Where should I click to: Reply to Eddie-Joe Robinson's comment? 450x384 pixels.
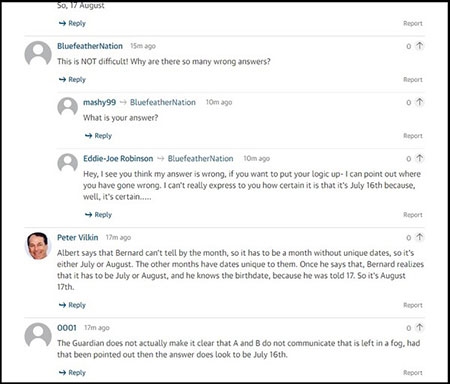[x=98, y=215]
